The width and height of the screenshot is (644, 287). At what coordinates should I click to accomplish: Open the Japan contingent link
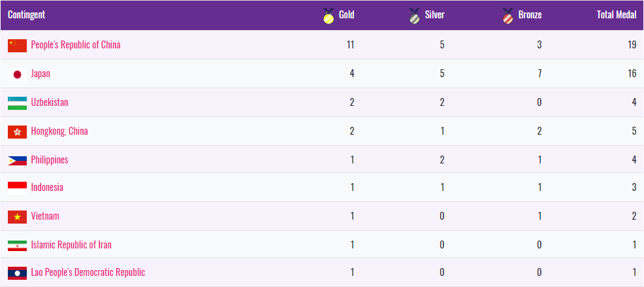[x=40, y=74]
